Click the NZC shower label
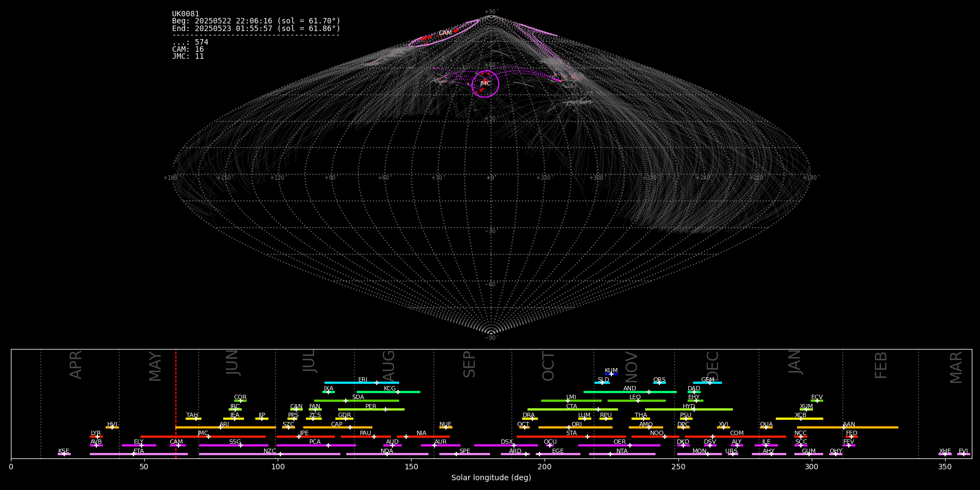Image resolution: width=980 pixels, height=490 pixels. coord(269,451)
